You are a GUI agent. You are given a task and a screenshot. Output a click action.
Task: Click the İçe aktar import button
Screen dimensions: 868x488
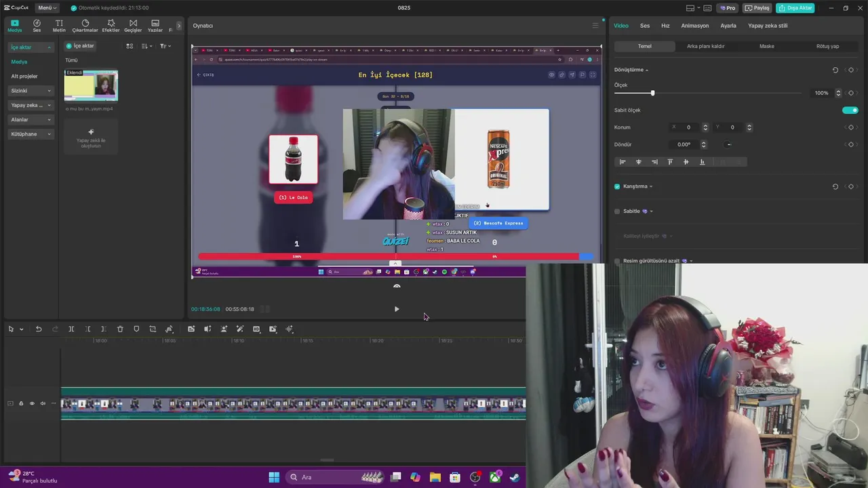pos(80,46)
